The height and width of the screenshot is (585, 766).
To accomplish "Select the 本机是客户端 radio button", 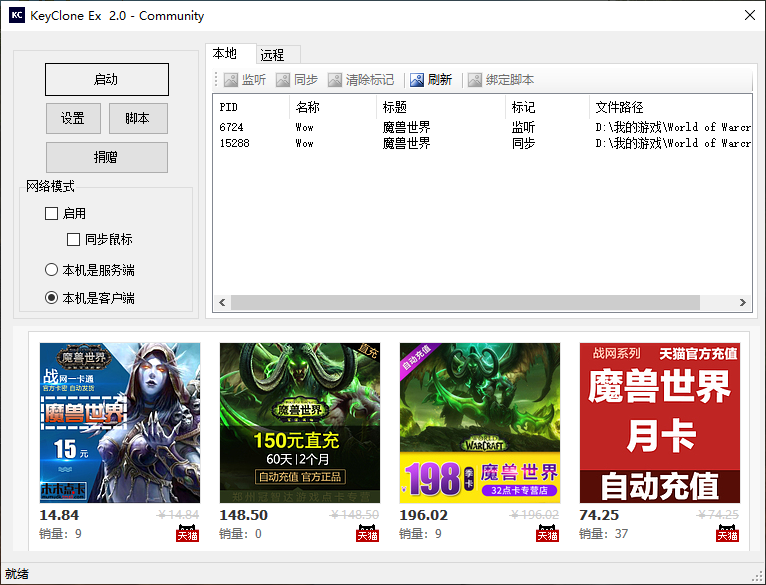I will (x=51, y=298).
